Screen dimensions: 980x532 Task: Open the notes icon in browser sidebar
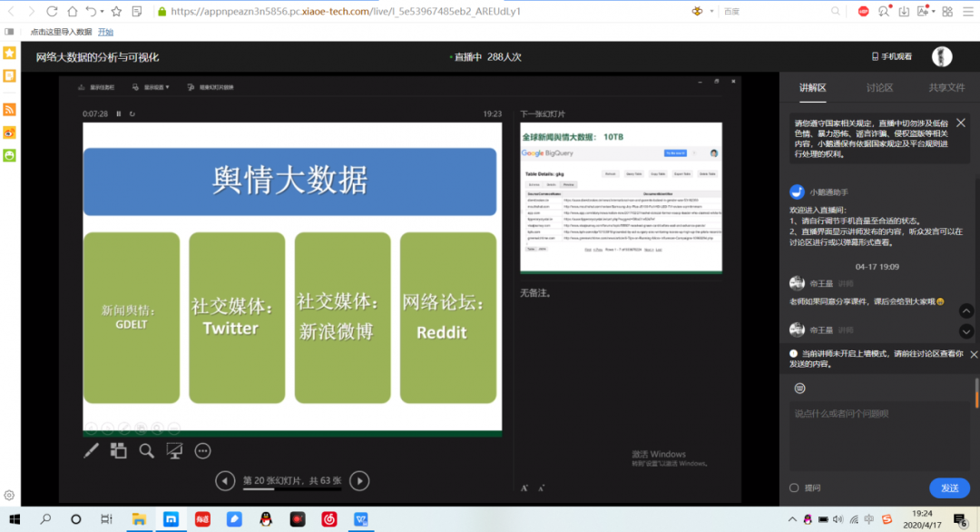point(9,76)
